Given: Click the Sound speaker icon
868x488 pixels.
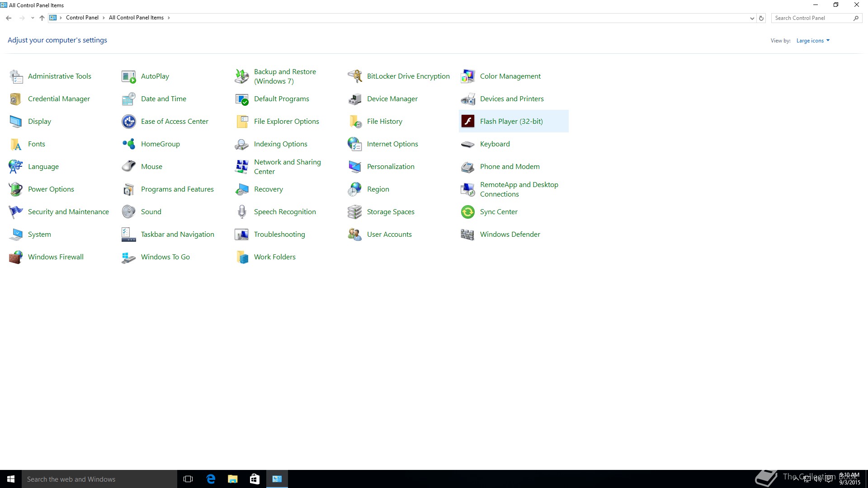Looking at the screenshot, I should coord(129,212).
